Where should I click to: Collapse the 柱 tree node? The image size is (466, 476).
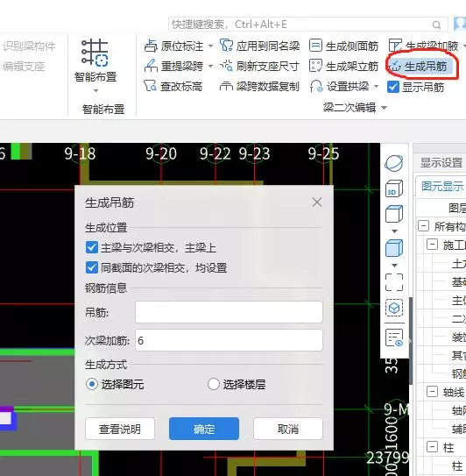point(432,447)
